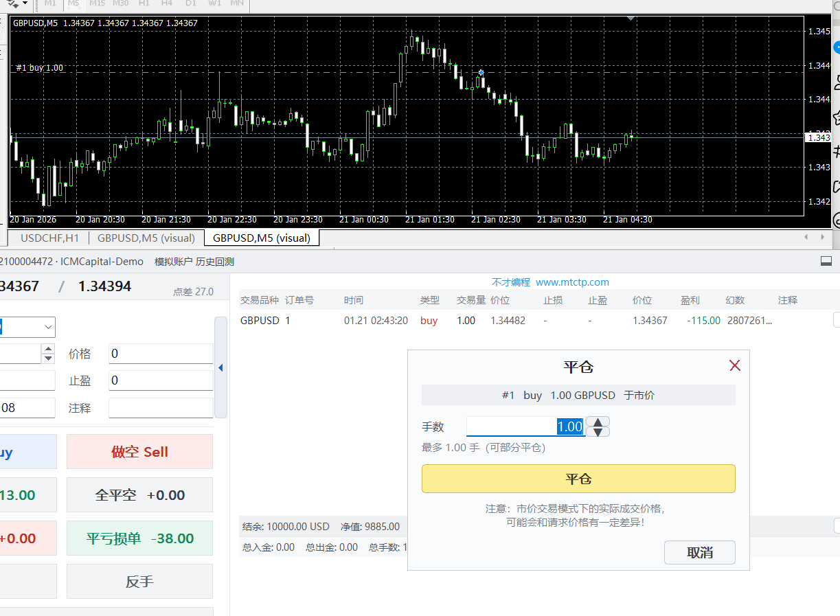This screenshot has width=840, height=616.
Task: Click the 取消 cancel button
Action: click(700, 553)
